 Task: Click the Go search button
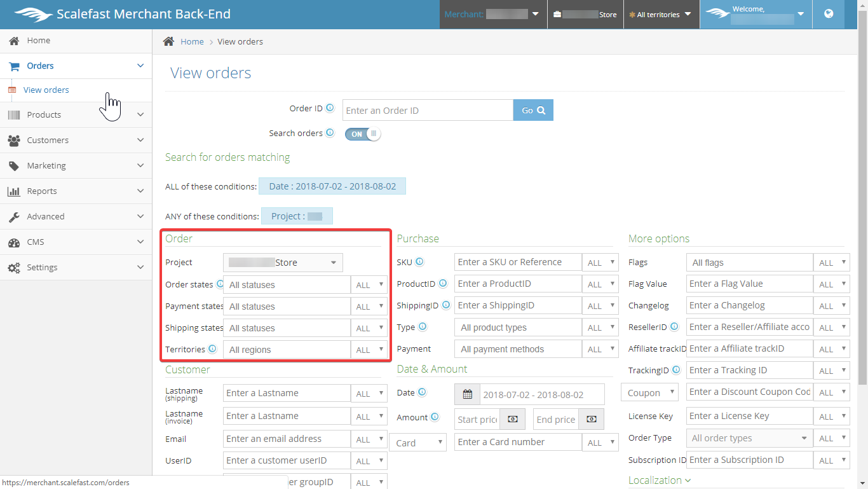click(533, 110)
